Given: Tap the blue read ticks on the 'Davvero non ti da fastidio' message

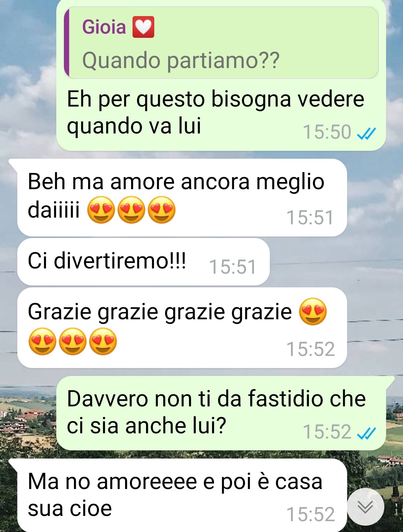Looking at the screenshot, I should (366, 433).
